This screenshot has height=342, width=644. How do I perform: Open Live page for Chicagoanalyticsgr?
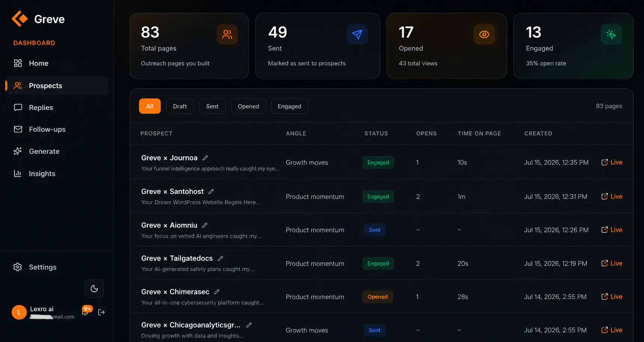(612, 330)
